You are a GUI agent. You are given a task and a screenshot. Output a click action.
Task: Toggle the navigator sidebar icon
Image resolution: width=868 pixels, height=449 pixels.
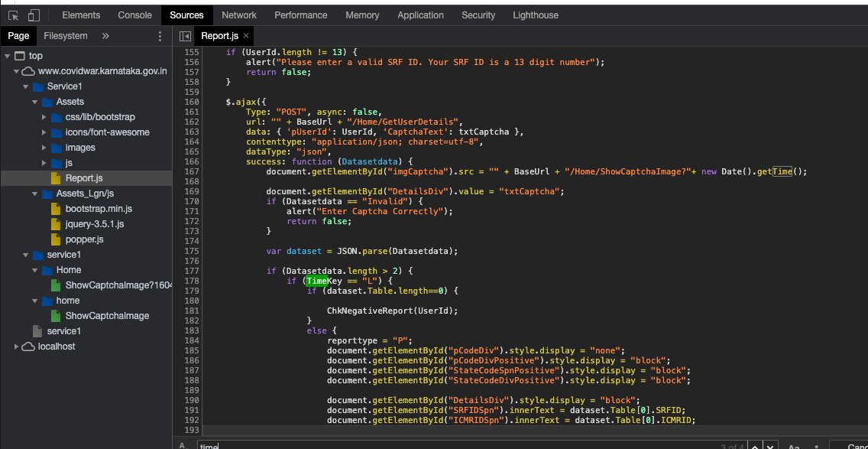186,36
